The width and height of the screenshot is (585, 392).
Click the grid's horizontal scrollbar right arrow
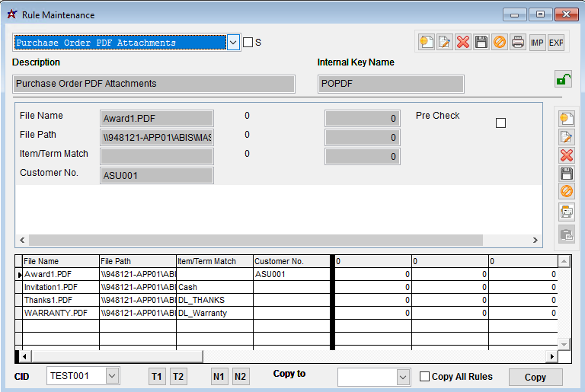click(x=552, y=356)
